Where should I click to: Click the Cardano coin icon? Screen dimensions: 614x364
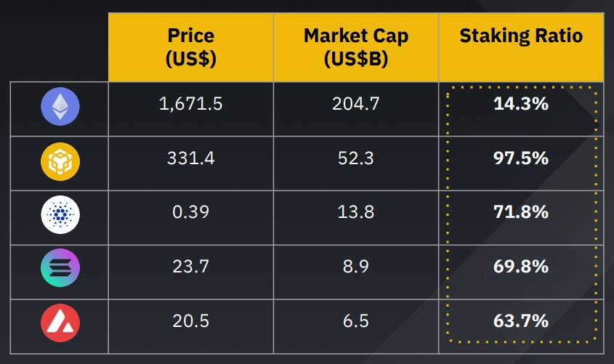click(60, 216)
